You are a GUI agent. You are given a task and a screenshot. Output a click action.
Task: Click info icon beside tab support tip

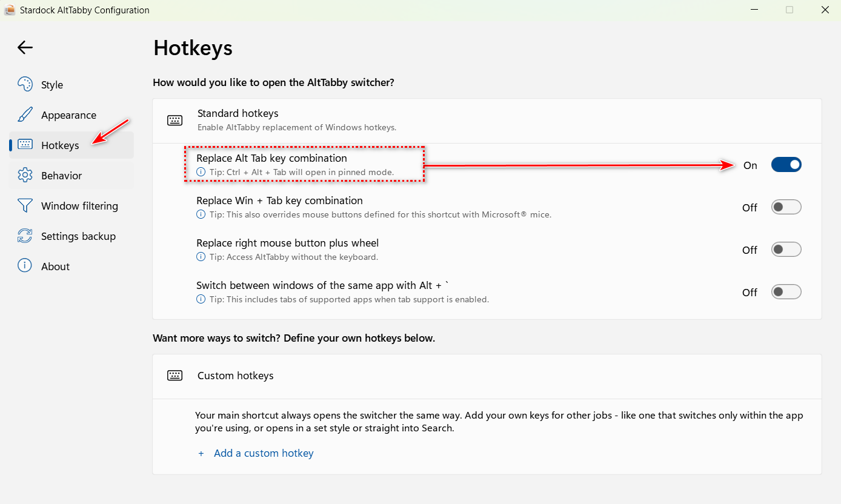pyautogui.click(x=201, y=299)
